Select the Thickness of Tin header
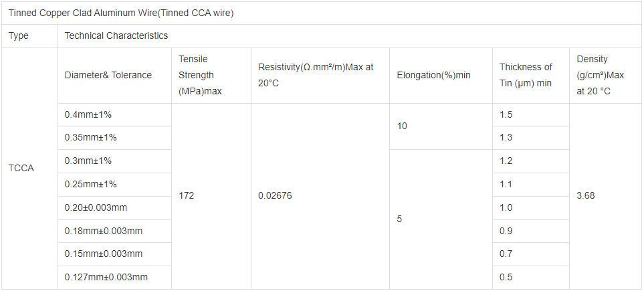Image resolution: width=644 pixels, height=291 pixels. point(526,75)
